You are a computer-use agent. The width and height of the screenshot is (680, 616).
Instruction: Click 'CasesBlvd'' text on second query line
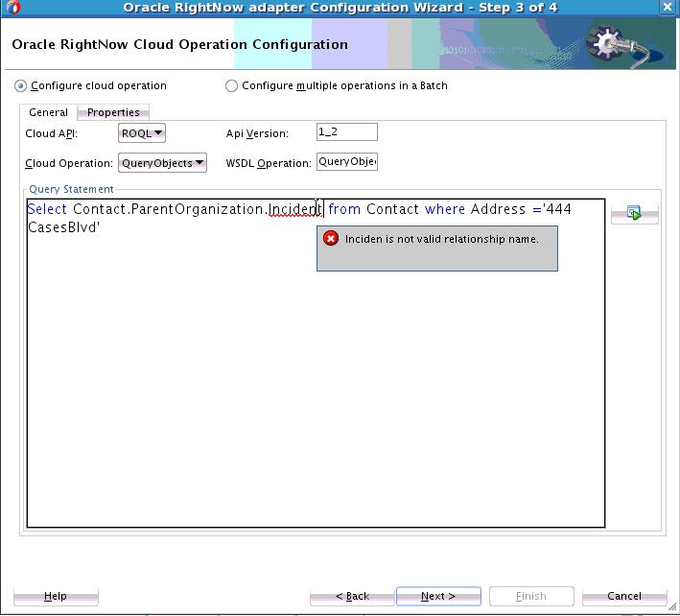click(x=63, y=227)
